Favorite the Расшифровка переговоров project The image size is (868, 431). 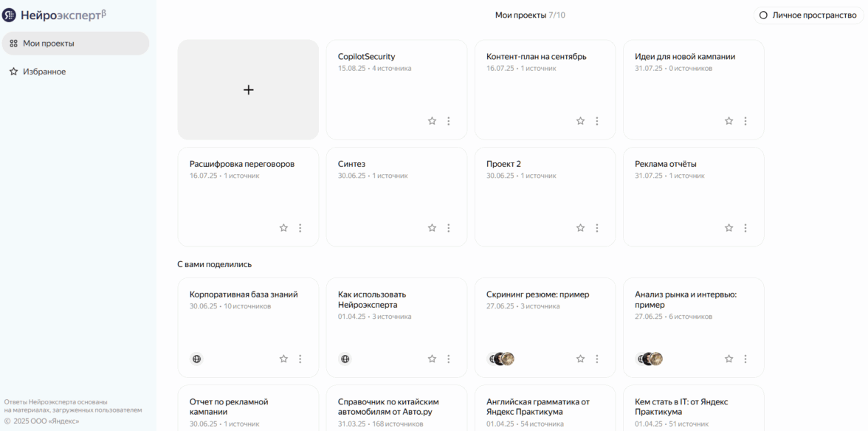click(x=283, y=227)
